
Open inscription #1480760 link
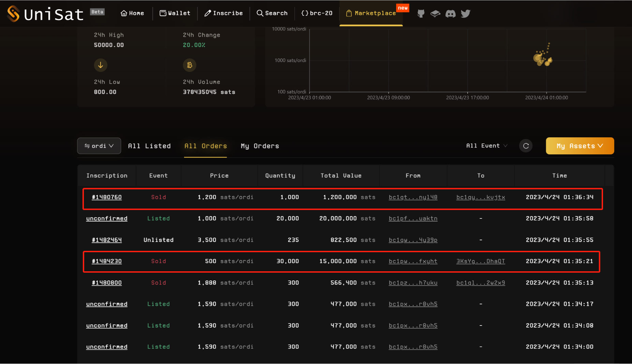(x=107, y=197)
